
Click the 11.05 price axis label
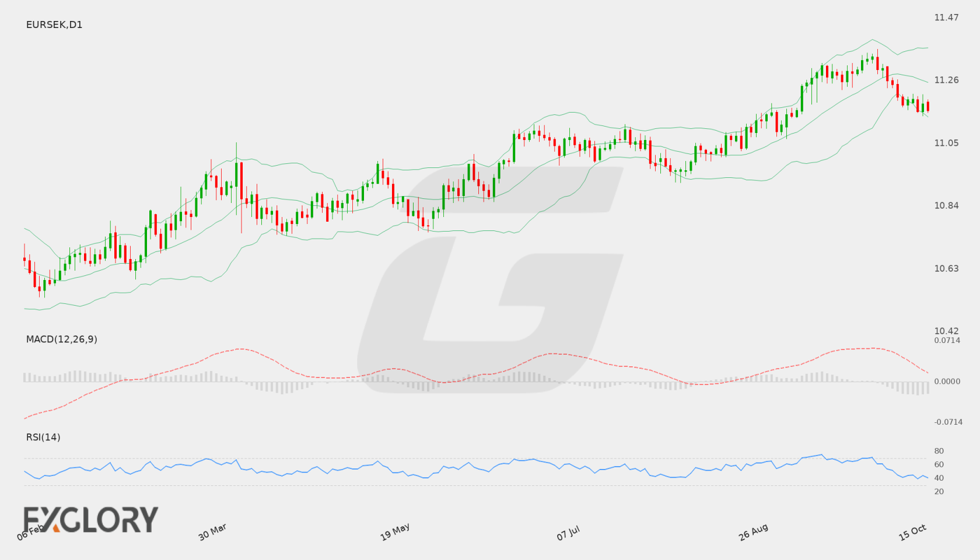tap(946, 143)
